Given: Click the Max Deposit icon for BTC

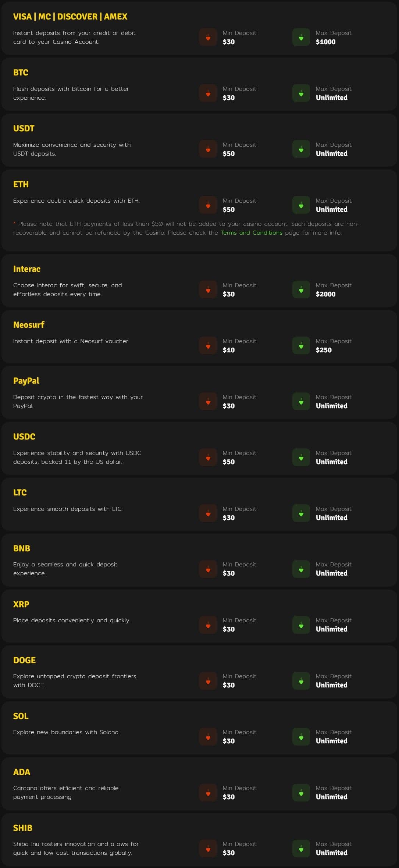Looking at the screenshot, I should tap(301, 93).
